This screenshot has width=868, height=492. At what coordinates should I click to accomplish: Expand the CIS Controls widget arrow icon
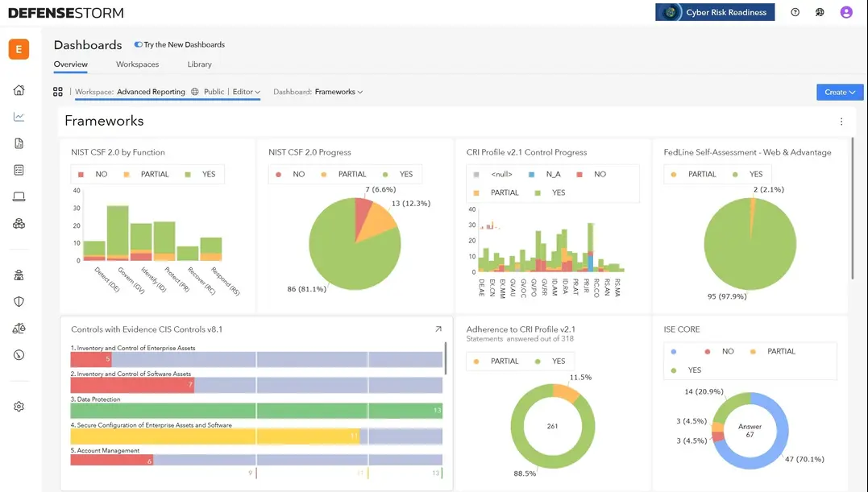(x=438, y=329)
